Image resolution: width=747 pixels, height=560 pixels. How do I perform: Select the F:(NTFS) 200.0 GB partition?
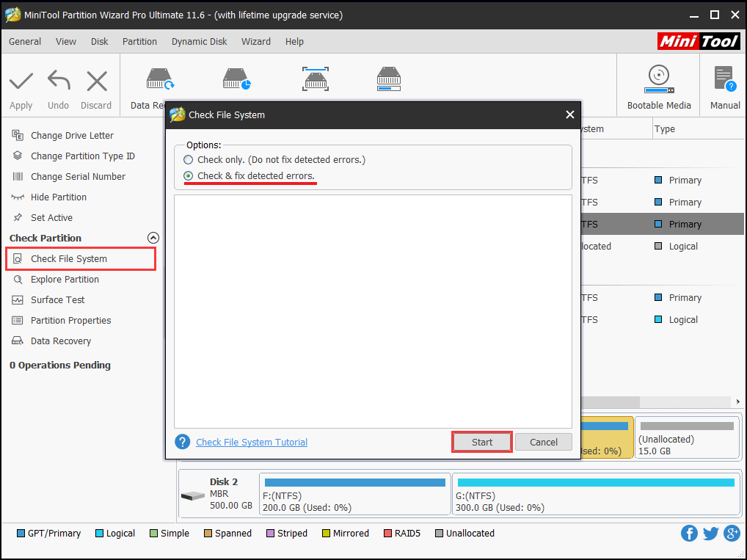(355, 494)
